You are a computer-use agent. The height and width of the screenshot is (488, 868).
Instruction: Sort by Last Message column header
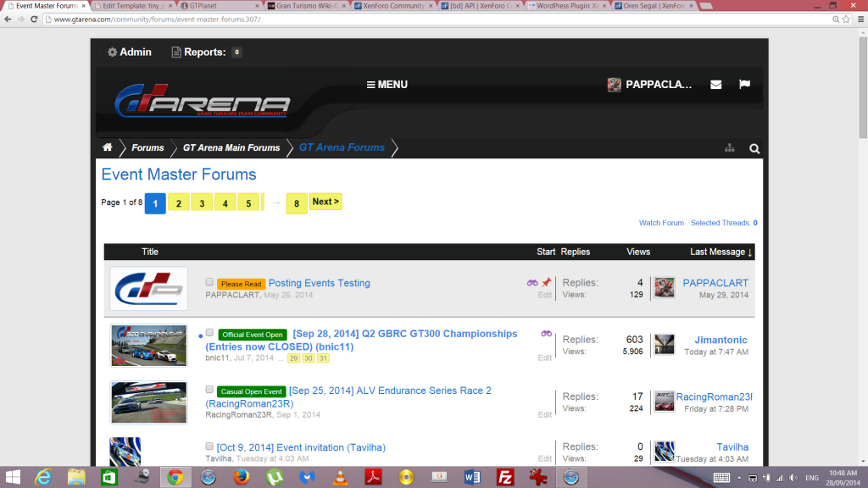[x=721, y=252]
